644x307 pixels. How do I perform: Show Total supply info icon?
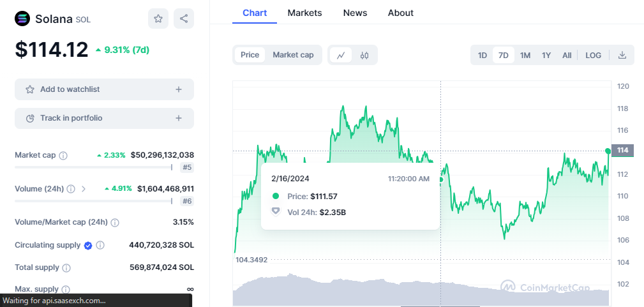point(66,268)
